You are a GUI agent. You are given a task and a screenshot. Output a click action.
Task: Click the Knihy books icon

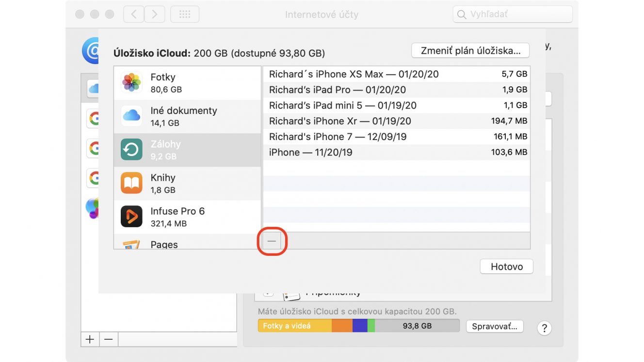tap(131, 183)
